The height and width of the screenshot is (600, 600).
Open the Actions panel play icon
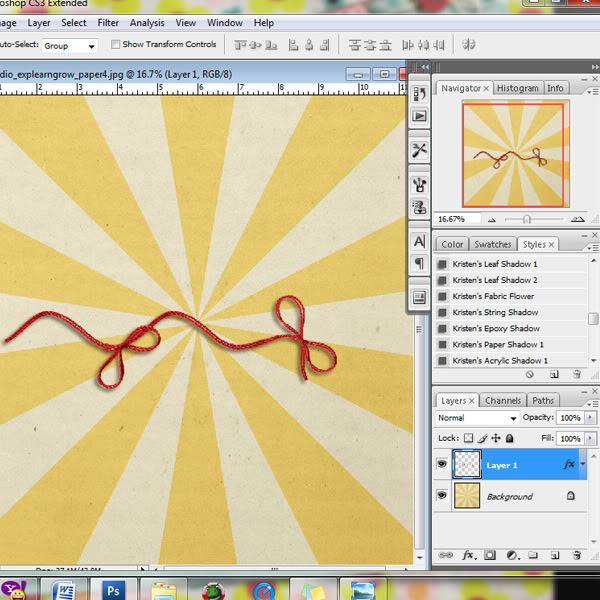pos(419,116)
